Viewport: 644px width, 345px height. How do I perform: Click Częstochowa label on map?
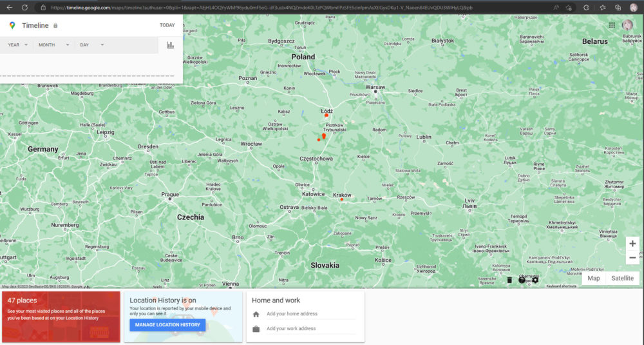coord(316,159)
